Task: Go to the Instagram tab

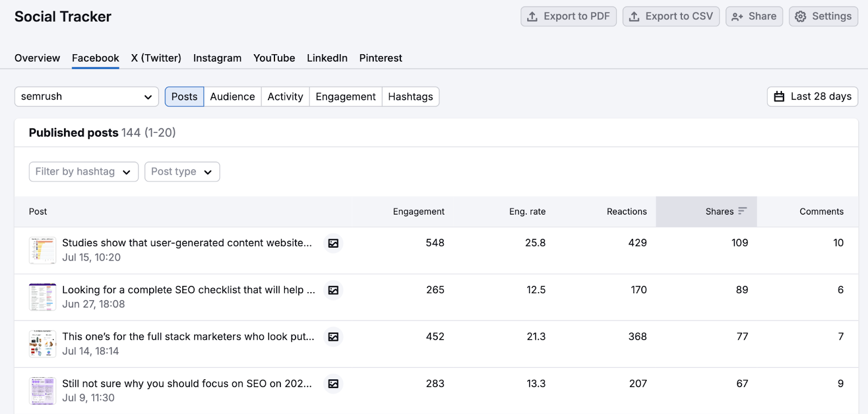Action: click(x=217, y=58)
